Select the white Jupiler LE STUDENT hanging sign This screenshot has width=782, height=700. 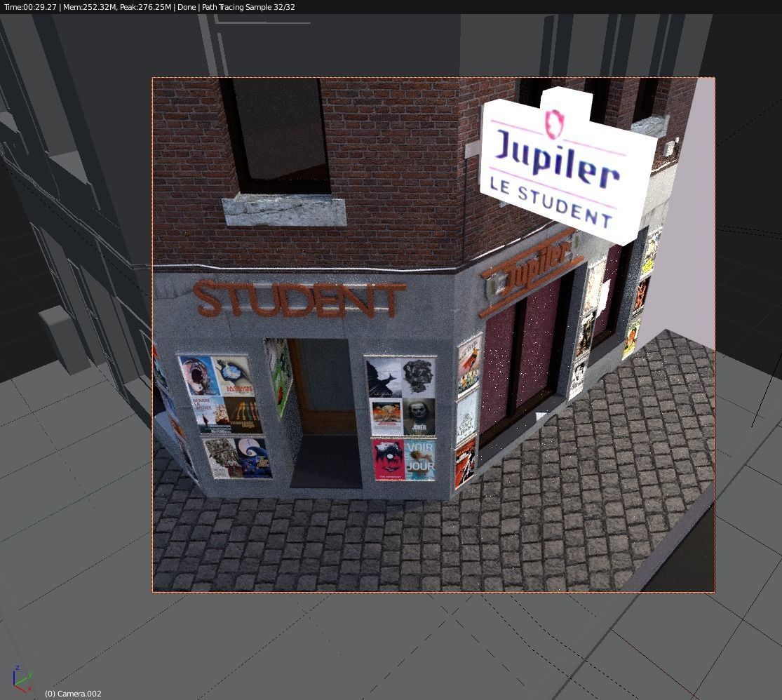pyautogui.click(x=567, y=165)
